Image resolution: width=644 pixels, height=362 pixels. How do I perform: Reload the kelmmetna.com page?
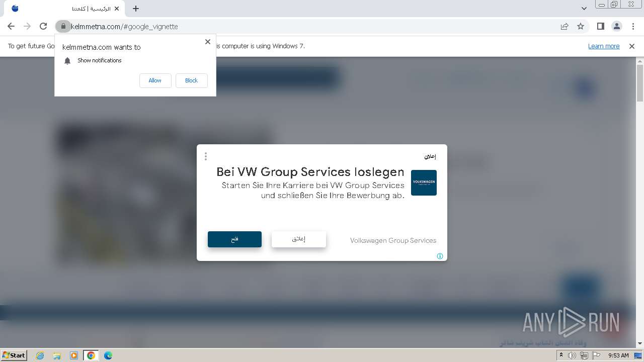click(x=43, y=26)
